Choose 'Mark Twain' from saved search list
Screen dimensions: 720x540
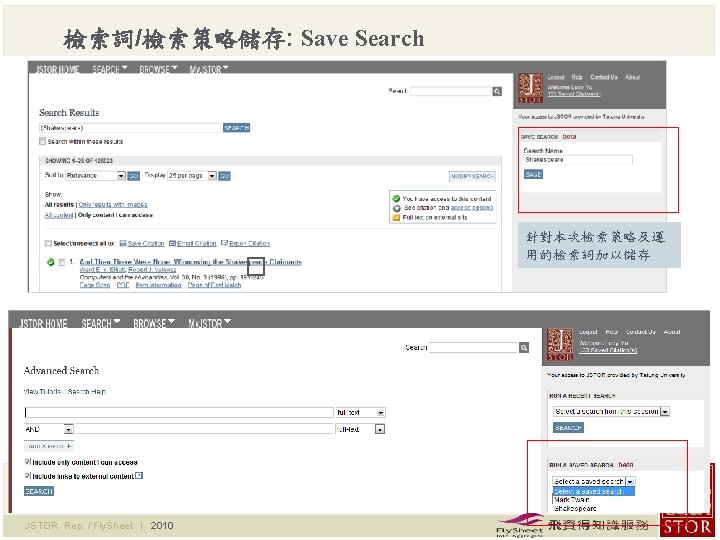coord(572,500)
